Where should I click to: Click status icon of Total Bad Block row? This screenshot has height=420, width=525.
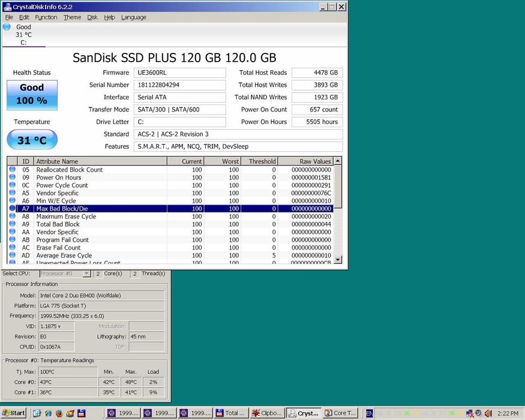[x=13, y=224]
